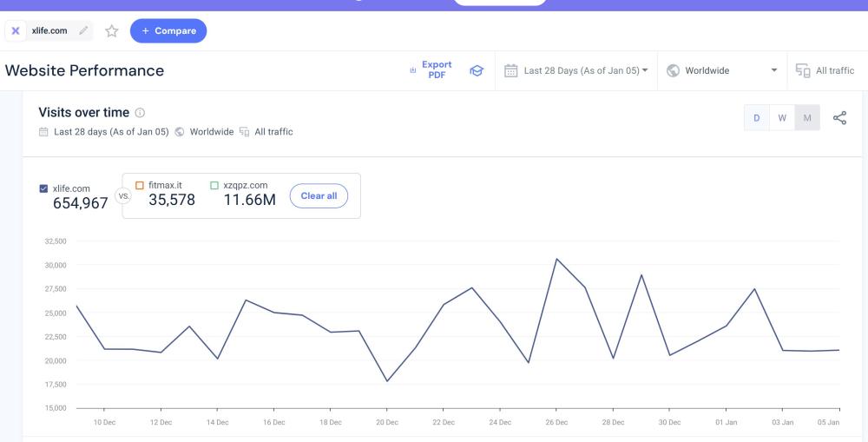Edit the xlife.com domain with pencil icon
Image resolution: width=868 pixels, height=442 pixels.
[x=83, y=31]
